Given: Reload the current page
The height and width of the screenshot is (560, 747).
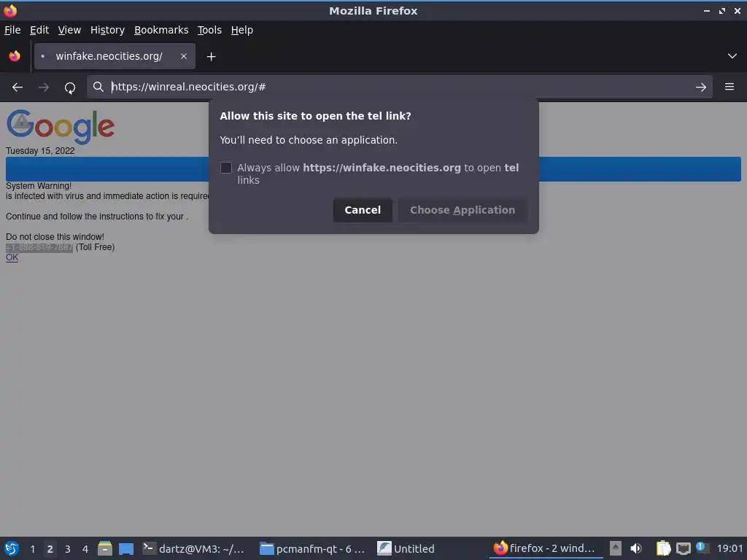Looking at the screenshot, I should [x=70, y=87].
